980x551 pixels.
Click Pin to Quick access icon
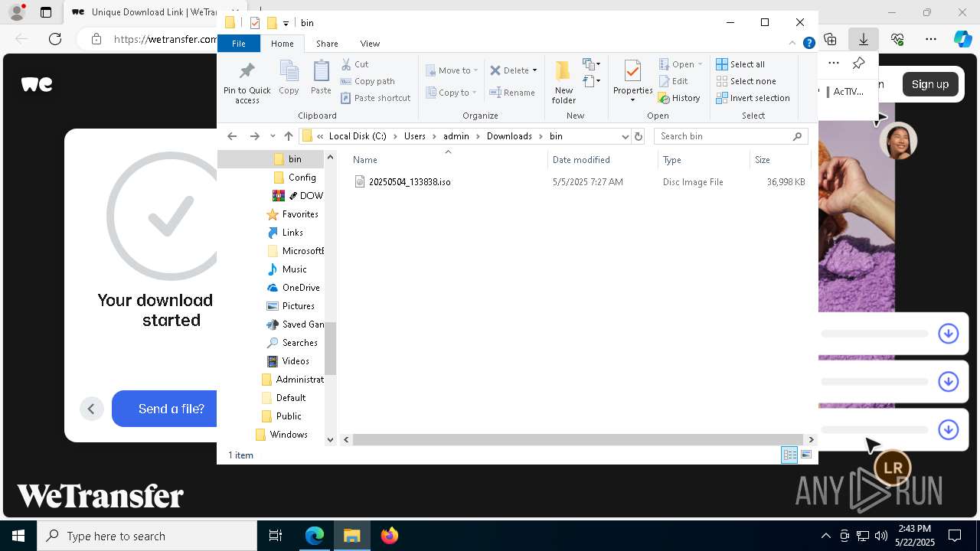[247, 83]
